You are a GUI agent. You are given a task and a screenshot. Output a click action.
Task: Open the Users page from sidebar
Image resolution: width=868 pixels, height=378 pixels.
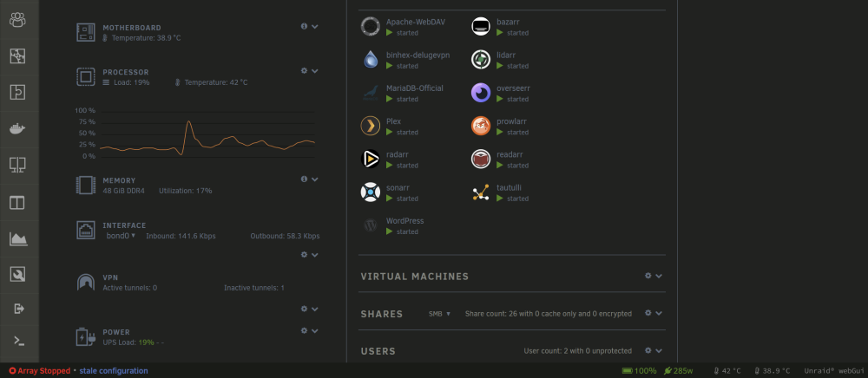(x=17, y=20)
